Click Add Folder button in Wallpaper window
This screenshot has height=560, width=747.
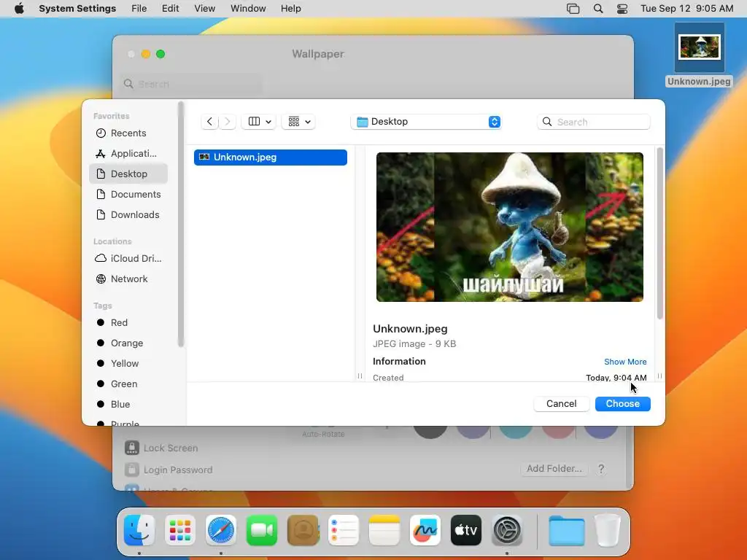(554, 469)
